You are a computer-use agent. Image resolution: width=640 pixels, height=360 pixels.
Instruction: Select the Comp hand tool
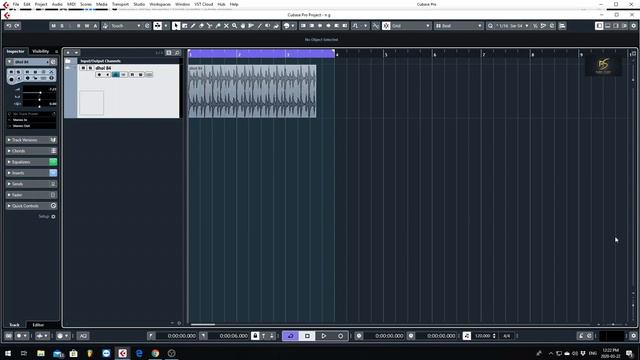[x=243, y=26]
